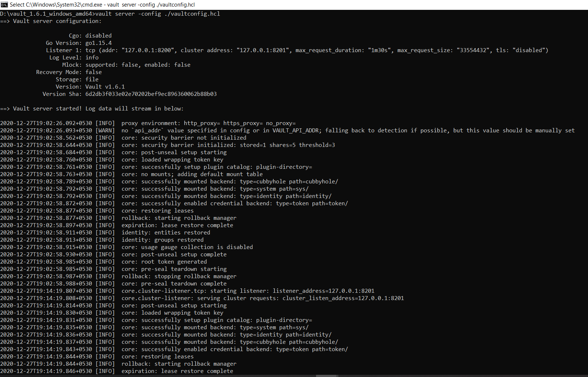The height and width of the screenshot is (377, 588).
Task: Click the timestamp 2020-12-27T19:02:26.092+0530
Action: (x=46, y=123)
